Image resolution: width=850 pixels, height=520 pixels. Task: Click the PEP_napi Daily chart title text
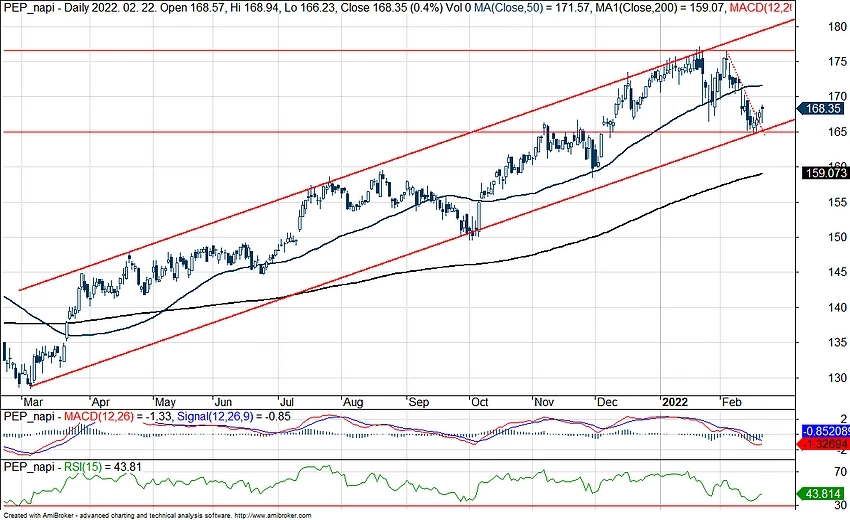click(x=45, y=8)
